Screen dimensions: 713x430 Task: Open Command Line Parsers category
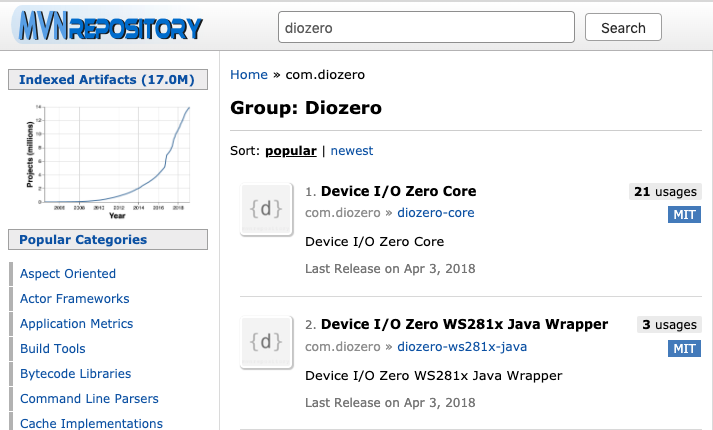click(89, 399)
